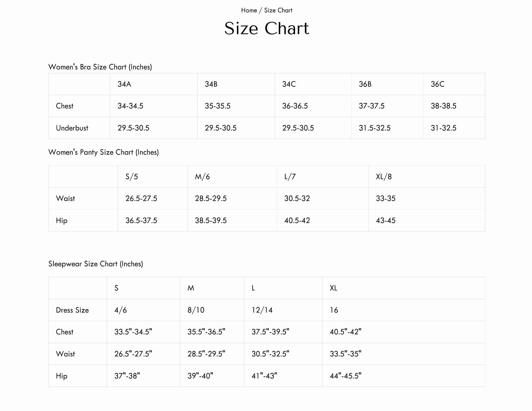Viewport: 532px width, 411px height.
Task: Select the 34A bra size header cell
Action: click(x=154, y=84)
